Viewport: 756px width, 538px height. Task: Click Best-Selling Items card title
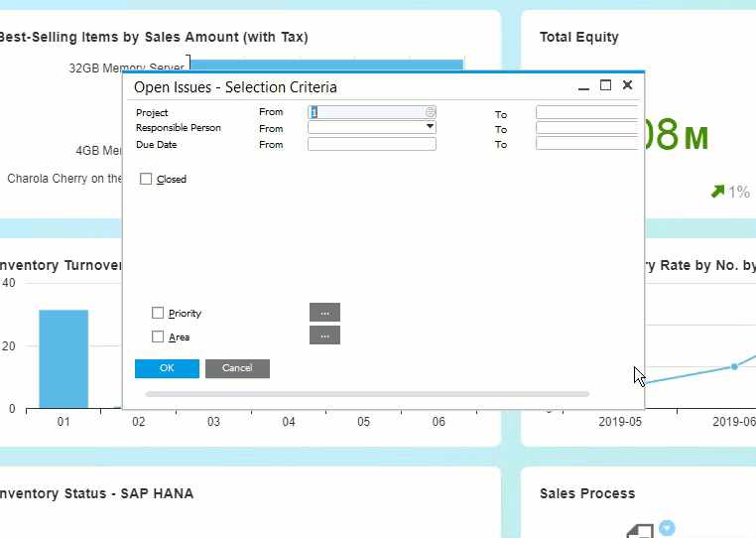pyautogui.click(x=154, y=37)
